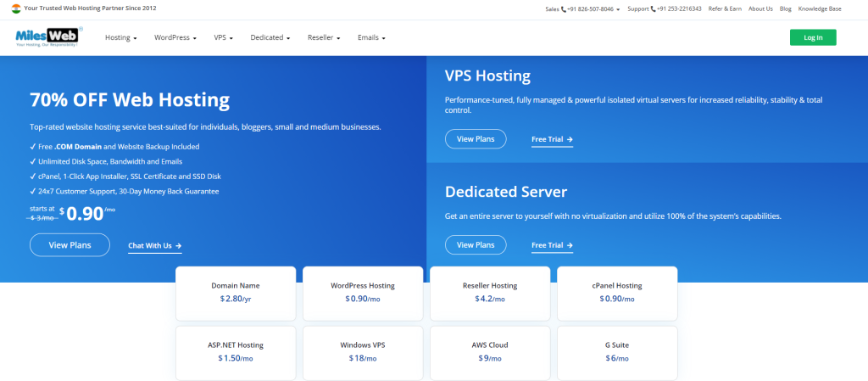Open the Reseller dropdown menu

[x=324, y=37]
